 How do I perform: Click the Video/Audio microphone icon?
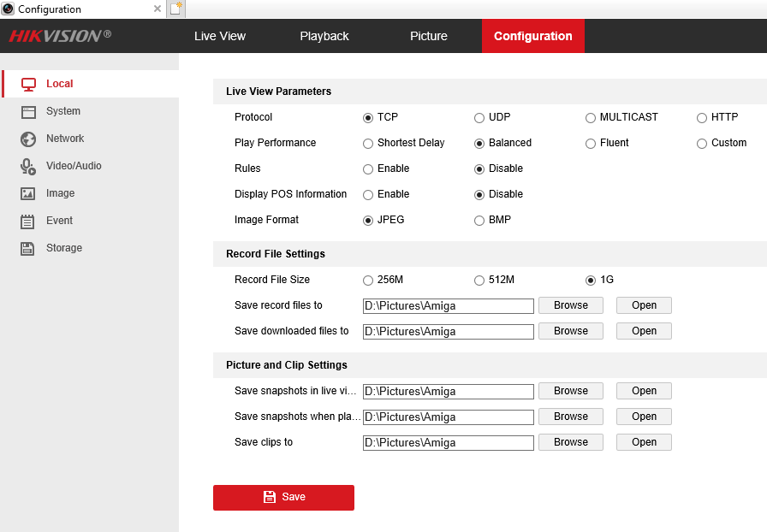[x=28, y=166]
